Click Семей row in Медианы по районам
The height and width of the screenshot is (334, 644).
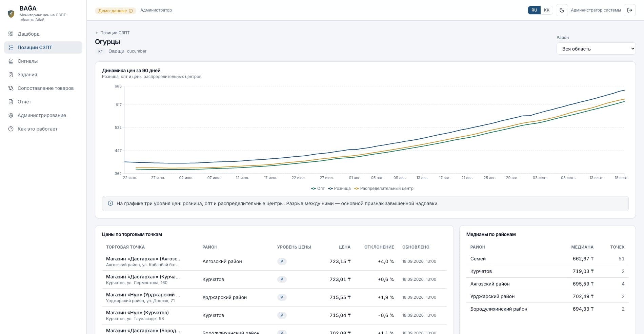point(547,259)
